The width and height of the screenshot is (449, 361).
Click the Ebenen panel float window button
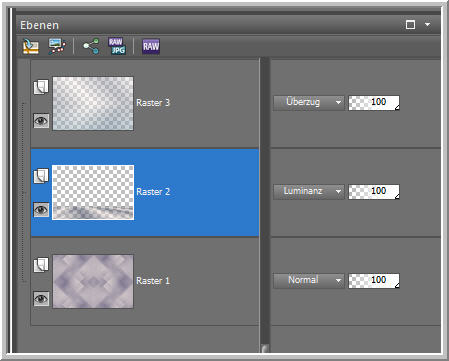click(410, 25)
